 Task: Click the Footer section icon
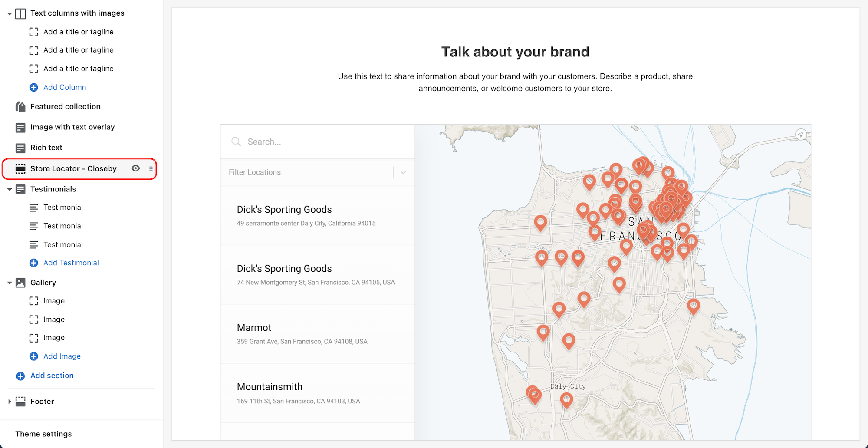20,402
